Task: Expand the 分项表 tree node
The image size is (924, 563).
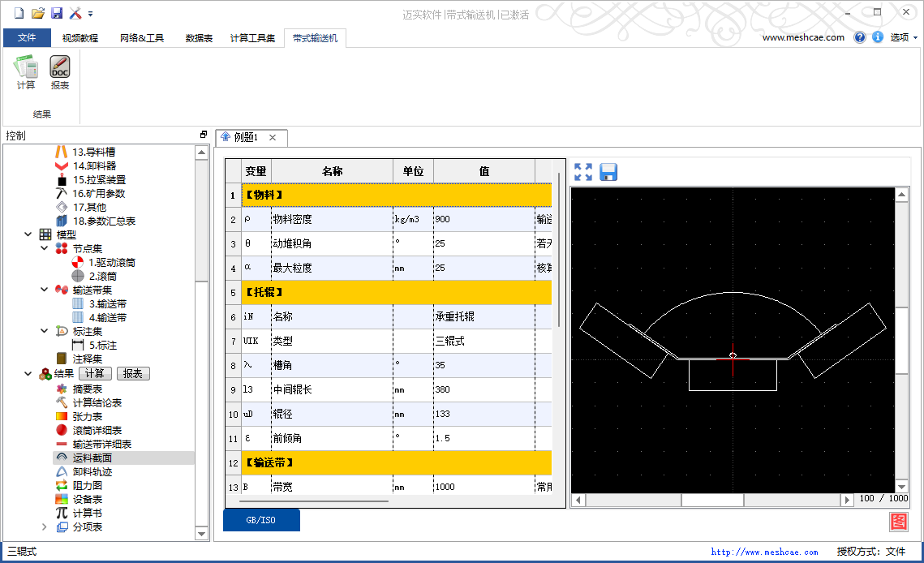Action: point(44,526)
